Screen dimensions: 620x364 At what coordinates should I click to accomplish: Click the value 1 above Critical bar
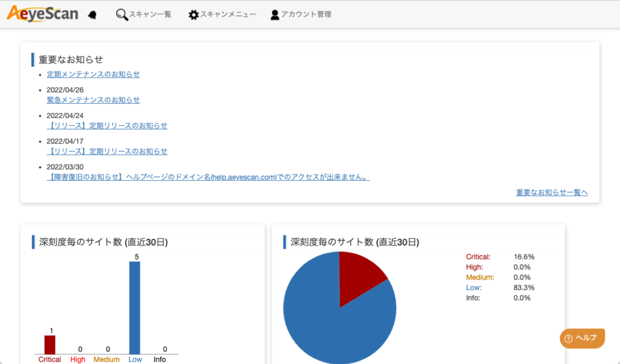(x=52, y=331)
